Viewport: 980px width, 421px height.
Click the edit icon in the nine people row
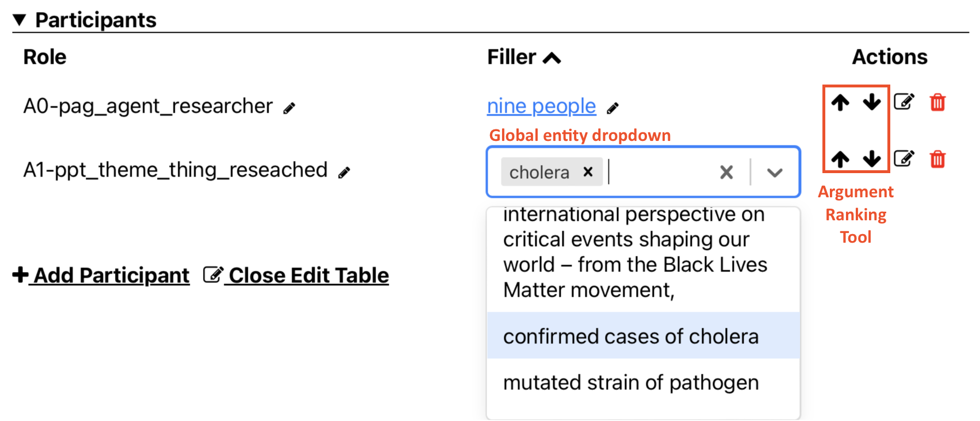904,102
